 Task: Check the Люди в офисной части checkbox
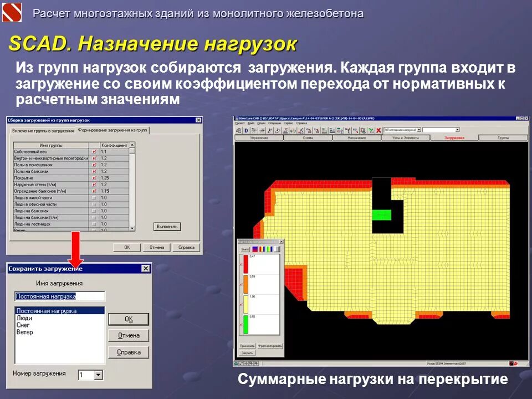click(94, 204)
